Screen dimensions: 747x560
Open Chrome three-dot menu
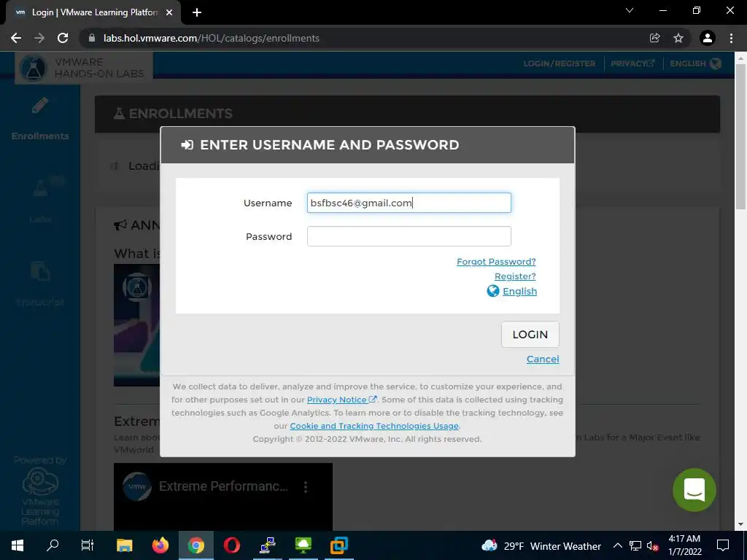click(731, 38)
